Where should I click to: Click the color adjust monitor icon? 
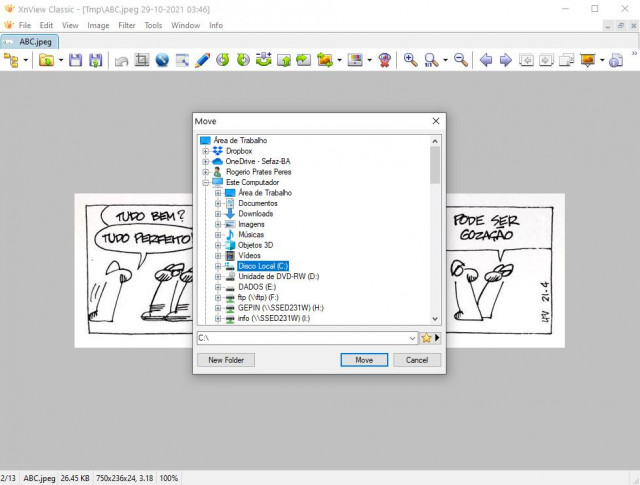(x=355, y=60)
